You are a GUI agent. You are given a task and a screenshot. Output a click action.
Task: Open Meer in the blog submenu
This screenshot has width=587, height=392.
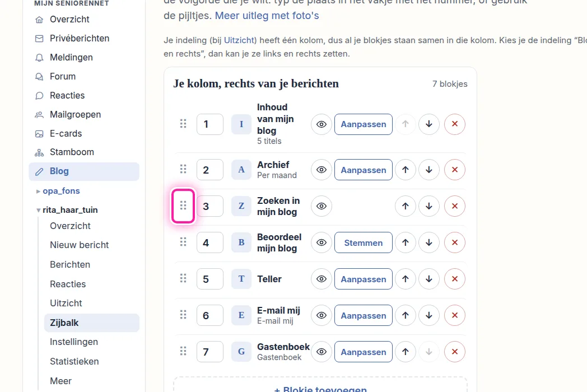click(92, 381)
